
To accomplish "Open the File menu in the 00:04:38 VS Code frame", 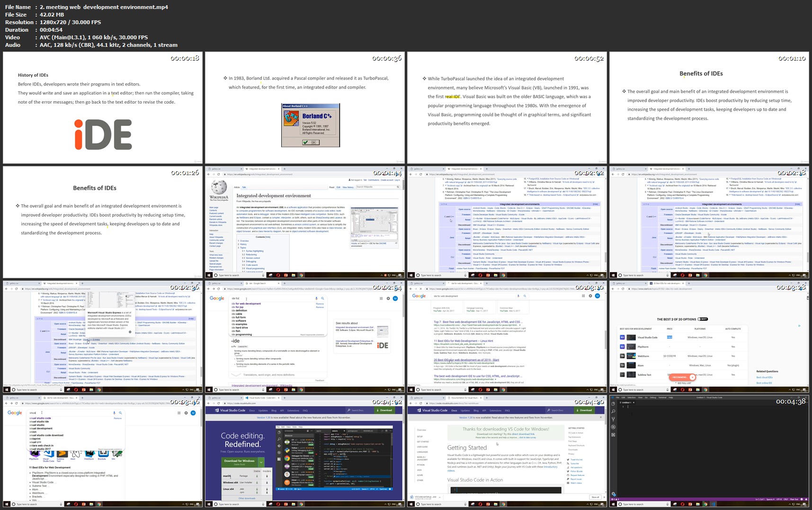I will 617,397.
